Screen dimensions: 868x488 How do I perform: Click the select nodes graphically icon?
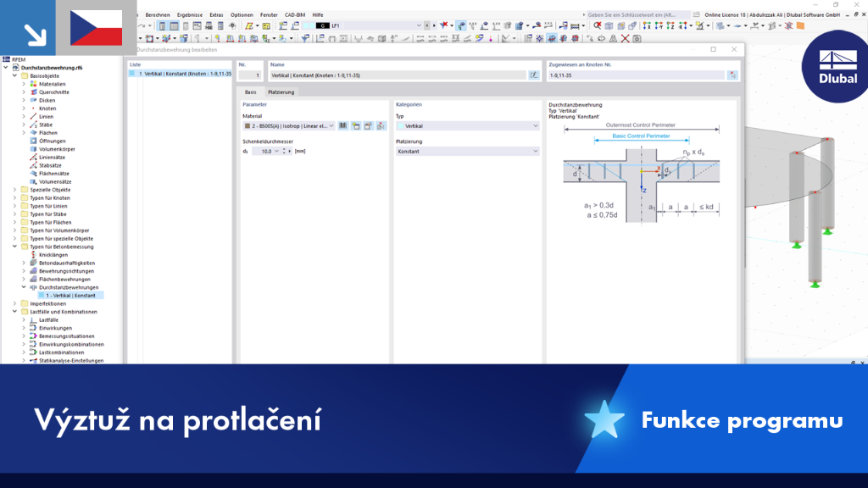pyautogui.click(x=732, y=75)
